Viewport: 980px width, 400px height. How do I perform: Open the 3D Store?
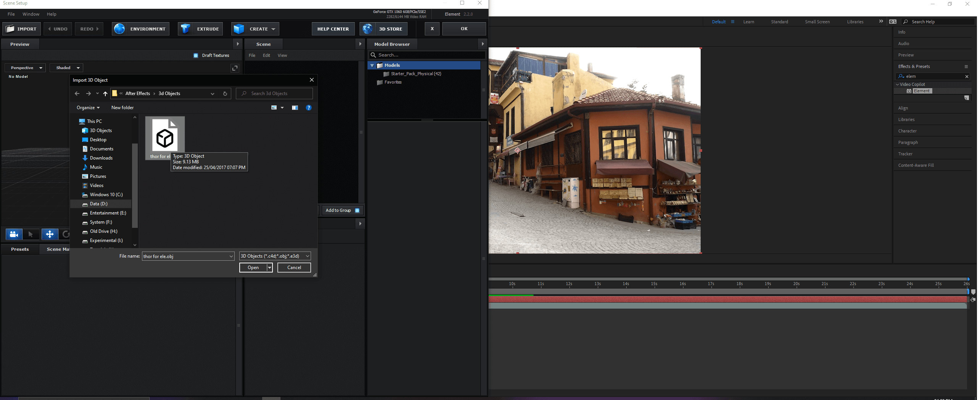[384, 29]
